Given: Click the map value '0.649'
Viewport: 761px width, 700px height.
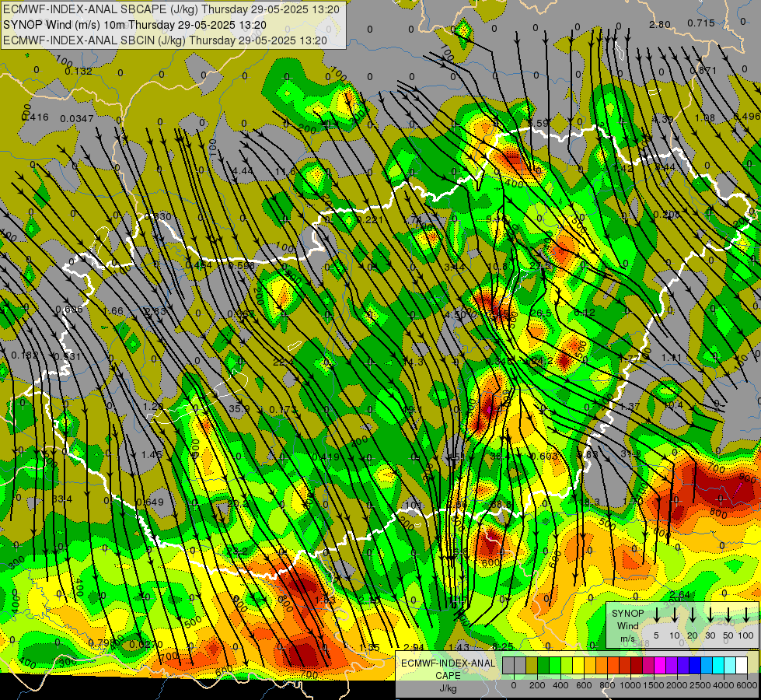Looking at the screenshot, I should pos(149,502).
